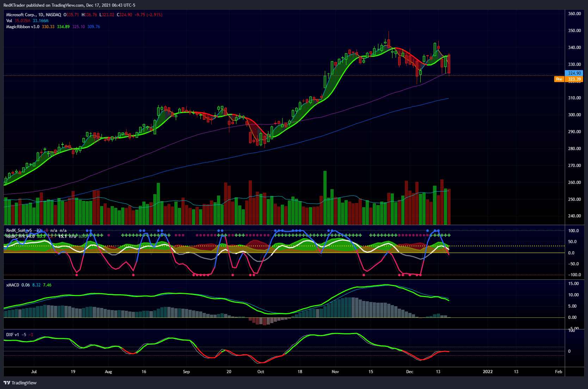Viewport: 588px width, 389px height.
Task: Click the Vol indicator label
Action: point(9,21)
